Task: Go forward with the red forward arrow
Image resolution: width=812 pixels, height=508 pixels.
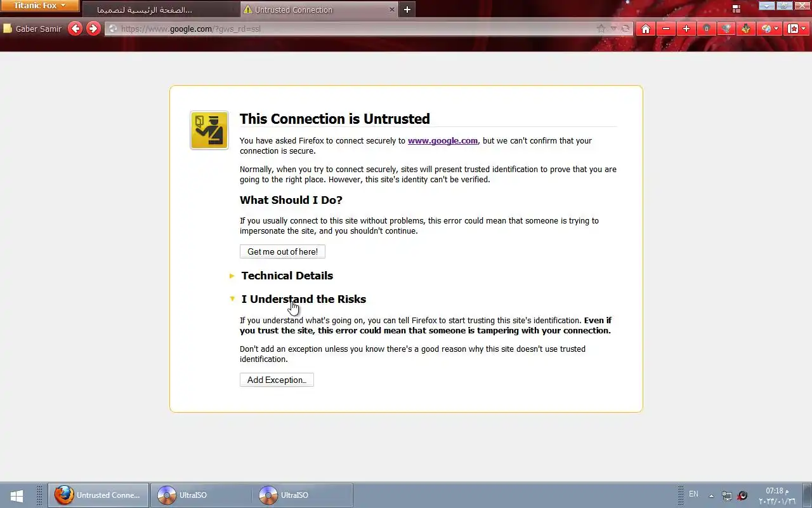Action: pyautogui.click(x=93, y=29)
